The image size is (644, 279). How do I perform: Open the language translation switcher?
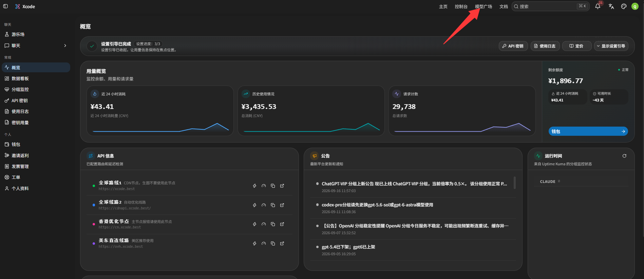pos(611,6)
